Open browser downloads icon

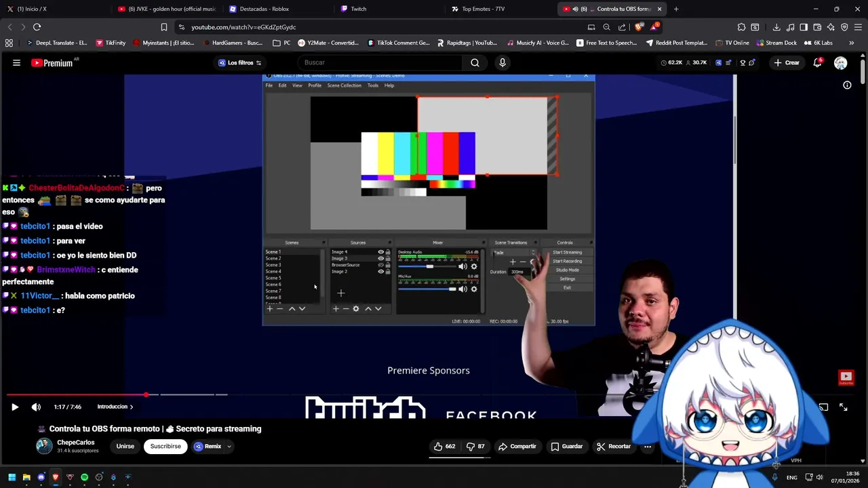[x=776, y=27]
